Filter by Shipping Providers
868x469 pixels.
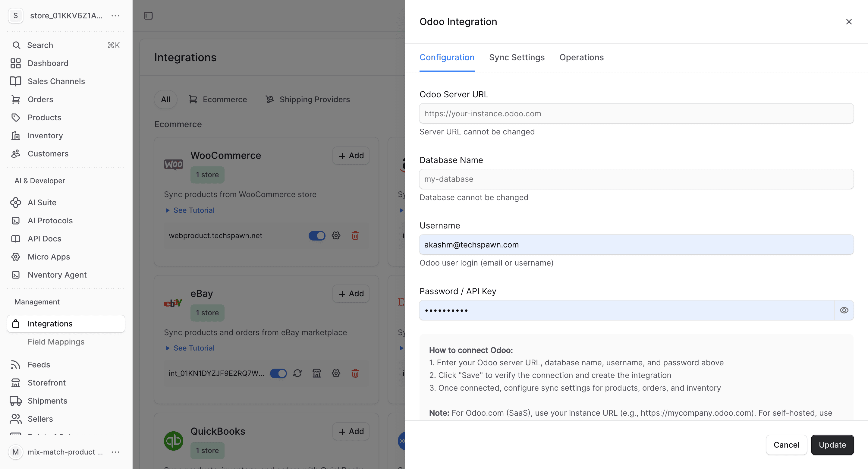[308, 99]
